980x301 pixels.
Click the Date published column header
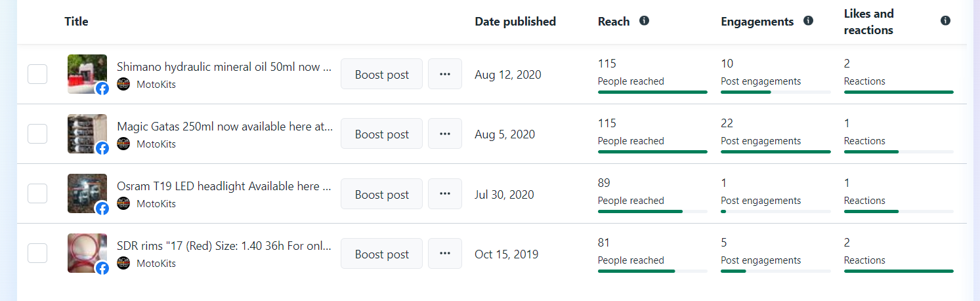(515, 22)
